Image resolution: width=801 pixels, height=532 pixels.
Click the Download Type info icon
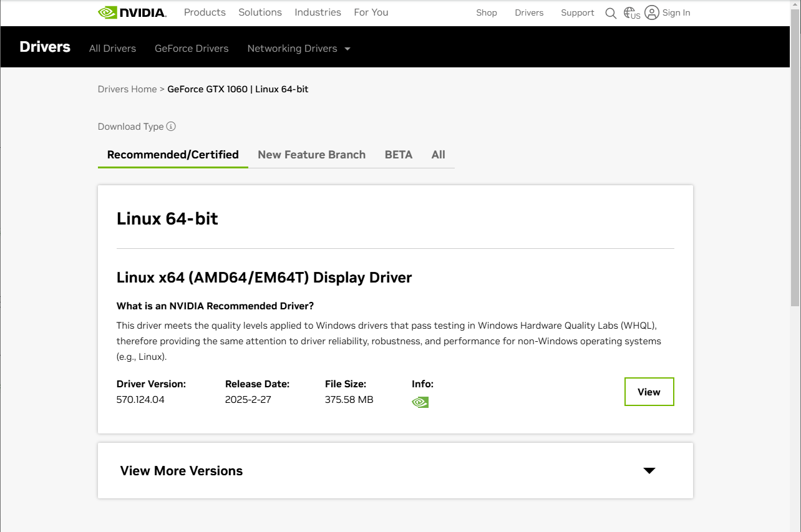click(x=171, y=127)
